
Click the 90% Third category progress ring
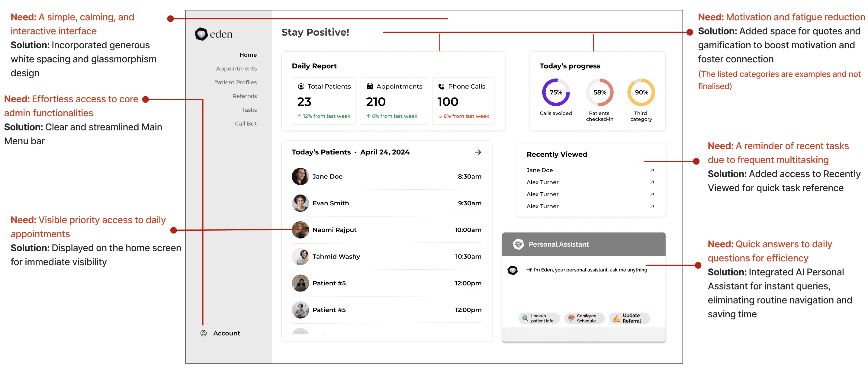tap(641, 92)
